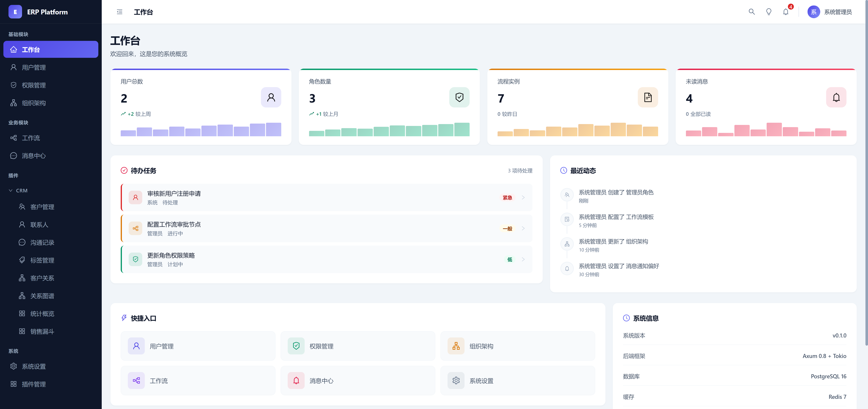Click the document icon on 流程实例 card

(x=648, y=97)
